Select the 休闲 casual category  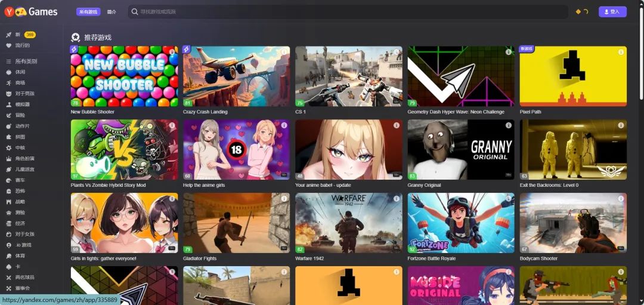click(16, 72)
